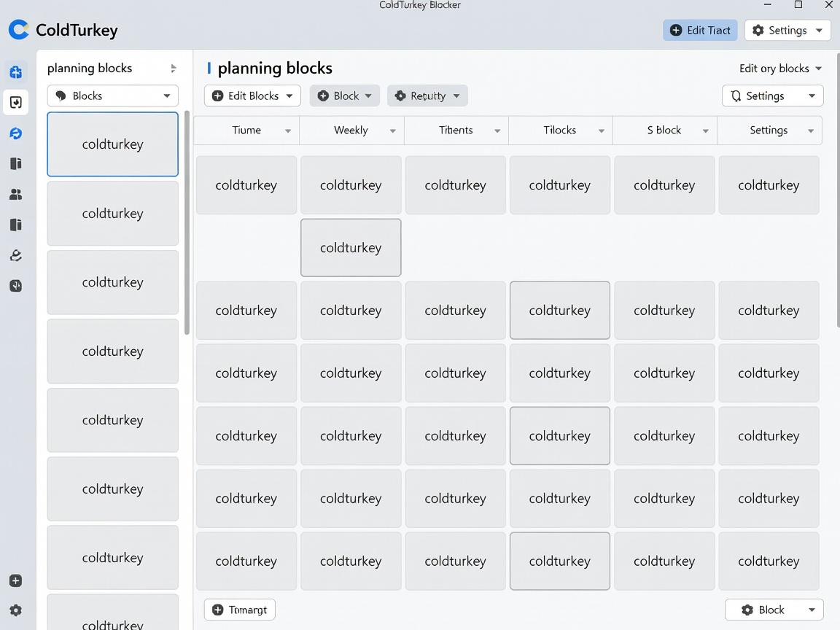Viewport: 840px width, 630px height.
Task: Select the Weekly column header
Action: 351,131
